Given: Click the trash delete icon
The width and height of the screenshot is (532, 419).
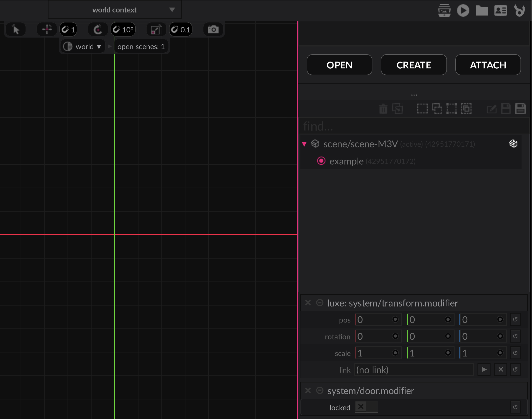Looking at the screenshot, I should [383, 109].
